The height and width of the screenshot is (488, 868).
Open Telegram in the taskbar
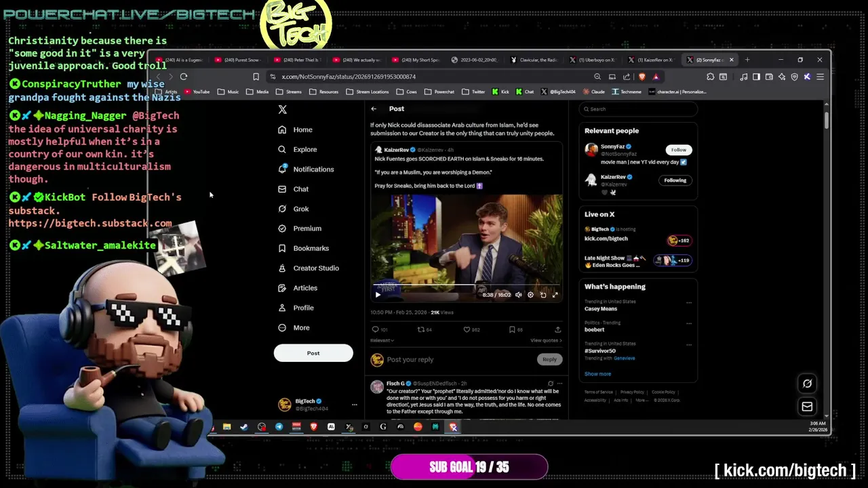point(279,427)
